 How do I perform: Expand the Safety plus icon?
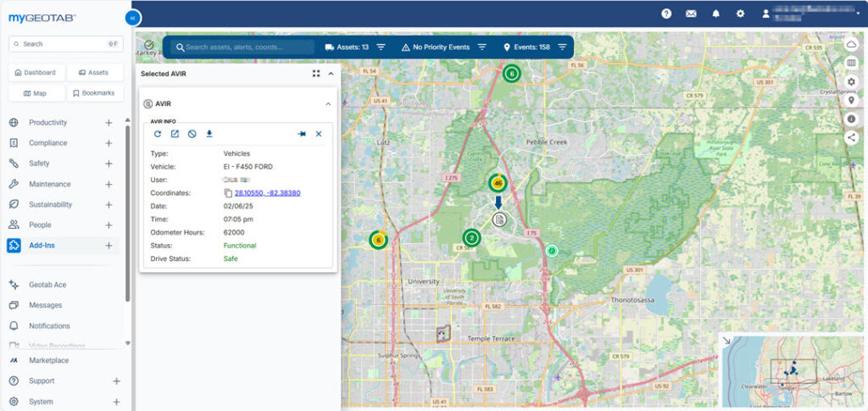click(108, 164)
